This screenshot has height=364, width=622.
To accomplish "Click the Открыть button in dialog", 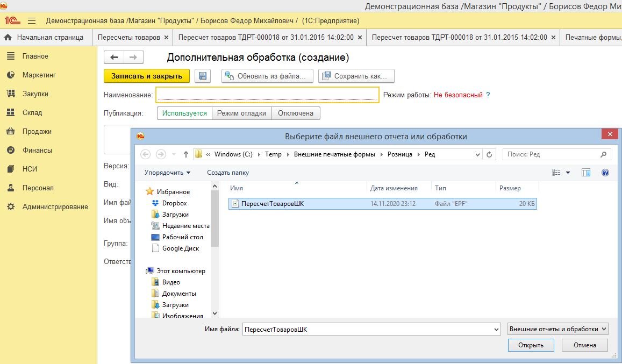I will [531, 345].
